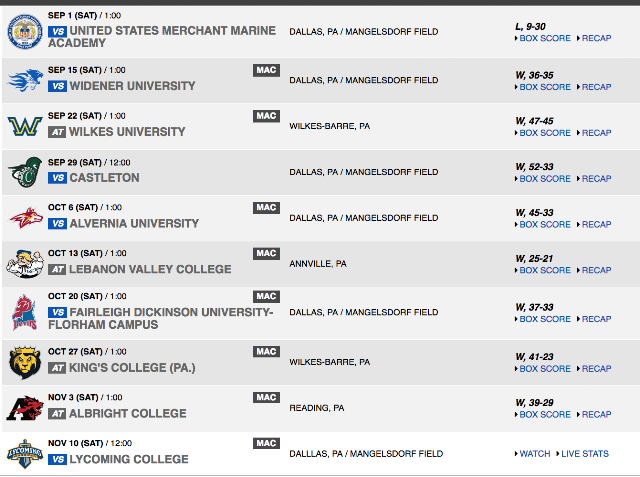
Task: Open Recap for the King's College game
Action: coord(596,368)
